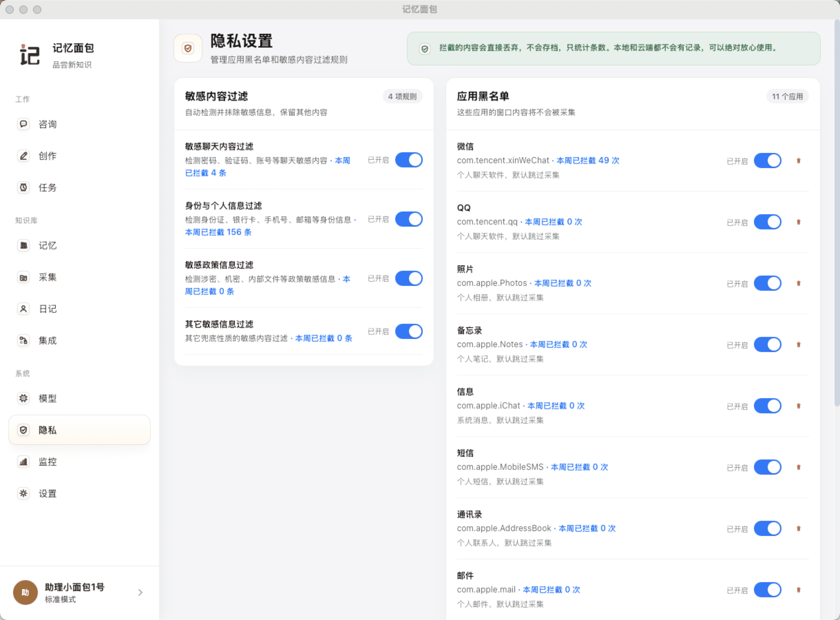
Task: Click the 4 项规则 count badge
Action: coord(402,96)
